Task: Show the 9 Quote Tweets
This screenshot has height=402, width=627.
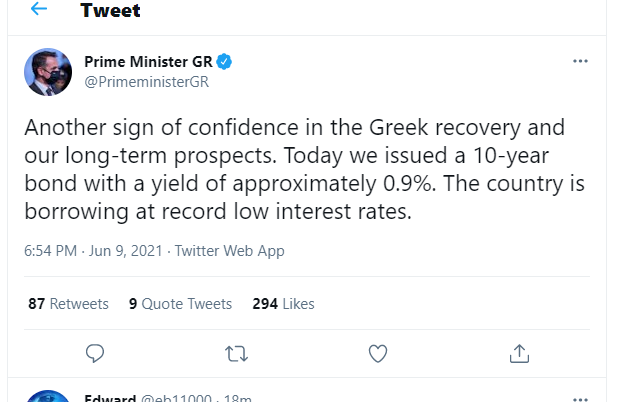Action: 180,303
